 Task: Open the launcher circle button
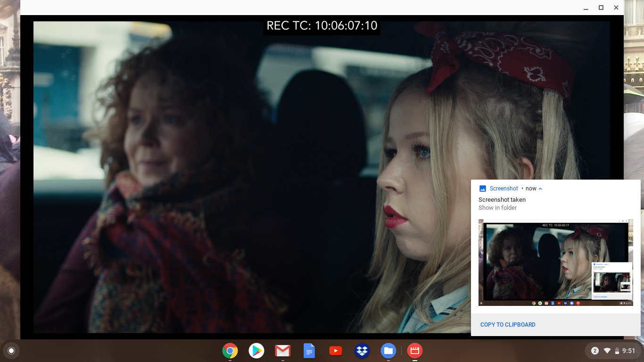pos(11,351)
